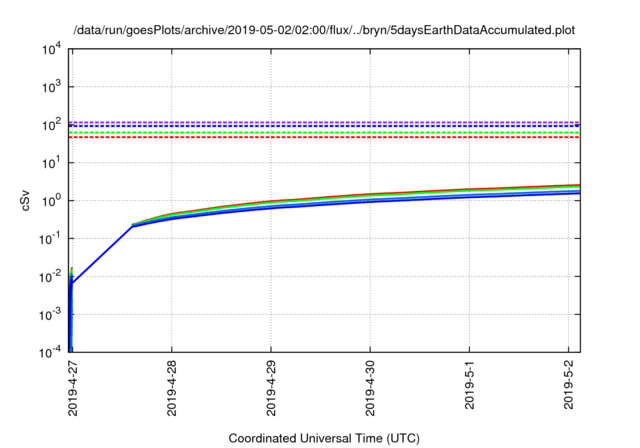Click the 2019-4-30 date label
This screenshot has height=448, width=640.
pos(370,388)
